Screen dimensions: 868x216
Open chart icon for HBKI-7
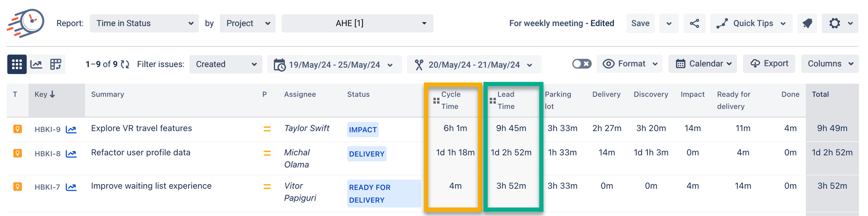point(71,187)
